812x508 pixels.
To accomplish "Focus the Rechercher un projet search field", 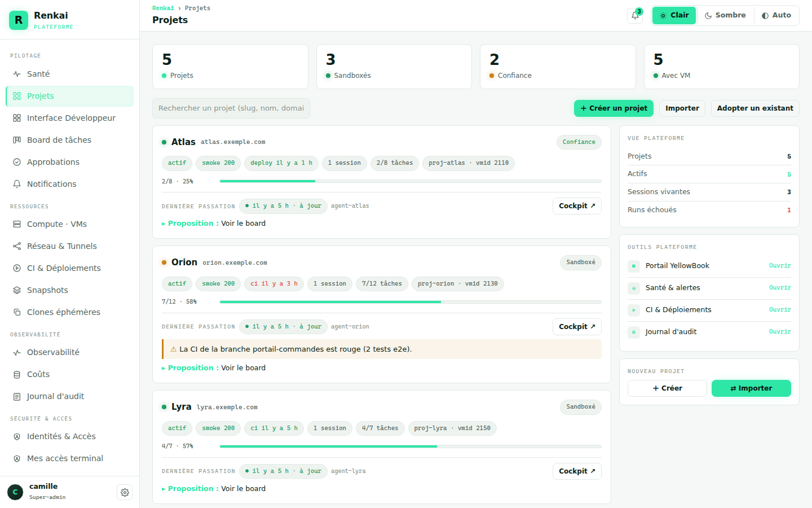I will pos(231,108).
